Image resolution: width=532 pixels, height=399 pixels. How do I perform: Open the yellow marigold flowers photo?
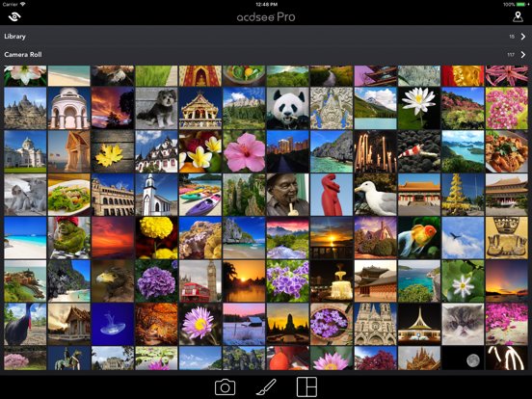tap(156, 238)
